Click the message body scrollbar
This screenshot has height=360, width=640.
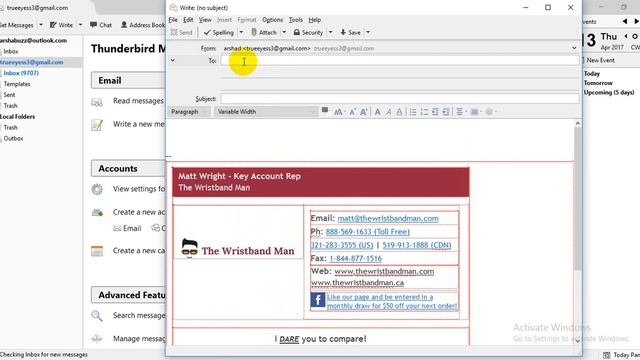pos(577,198)
